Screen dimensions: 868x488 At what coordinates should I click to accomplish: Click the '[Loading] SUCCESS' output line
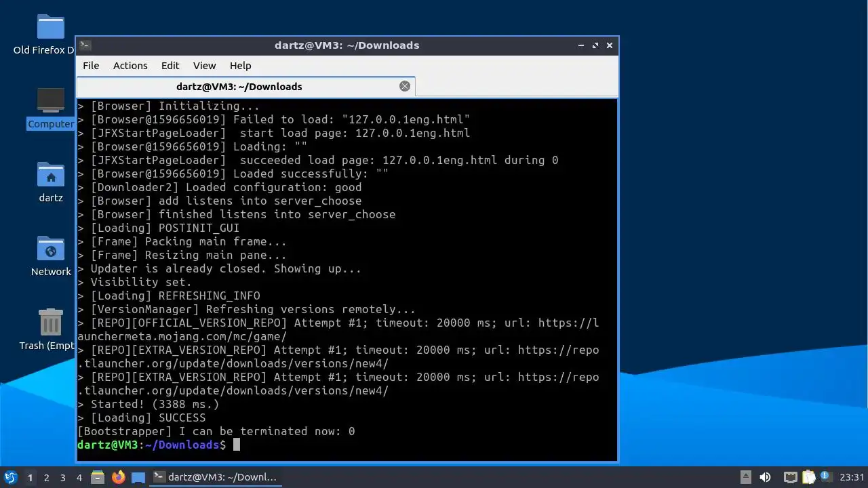pos(141,418)
